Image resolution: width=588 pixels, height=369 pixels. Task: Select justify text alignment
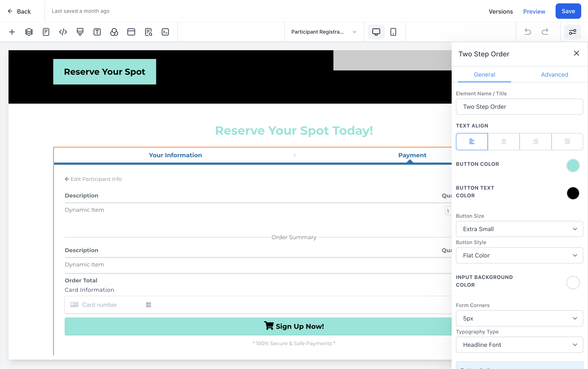(567, 142)
